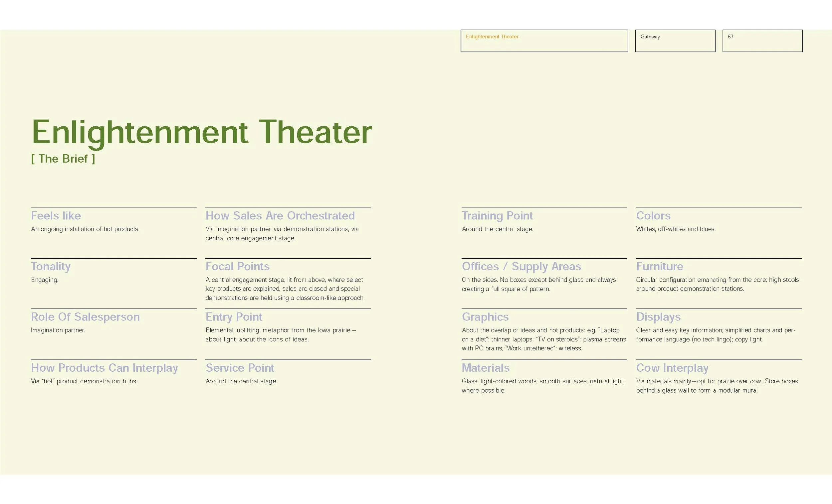Click the Materials heading
Image resolution: width=832 pixels, height=504 pixels.
point(486,368)
